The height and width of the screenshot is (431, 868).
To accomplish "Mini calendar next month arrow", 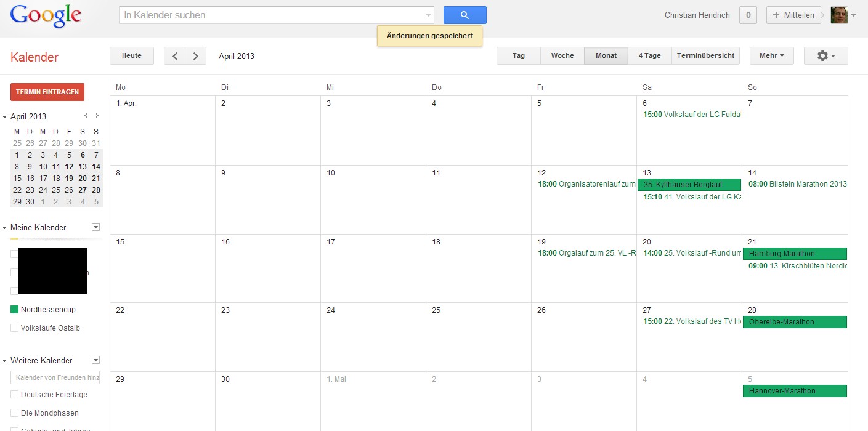I will [97, 116].
